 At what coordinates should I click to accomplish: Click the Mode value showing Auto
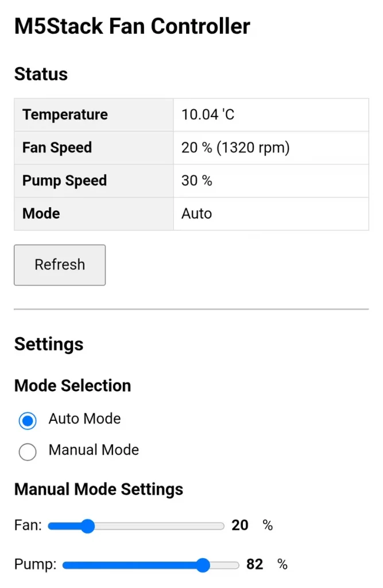click(x=197, y=214)
